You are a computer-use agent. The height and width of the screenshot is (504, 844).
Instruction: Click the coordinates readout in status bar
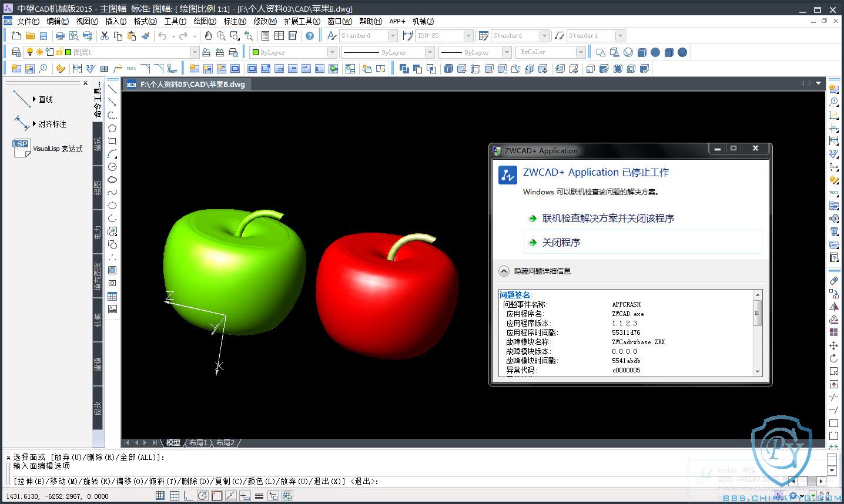(57, 496)
